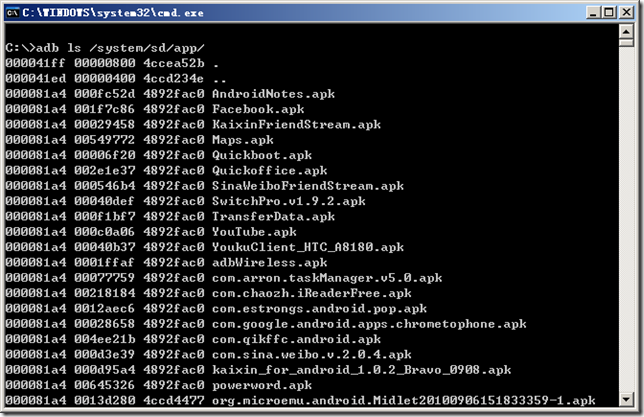644x417 pixels.
Task: Click the timestamp 4ccd234e
Action: (174, 78)
